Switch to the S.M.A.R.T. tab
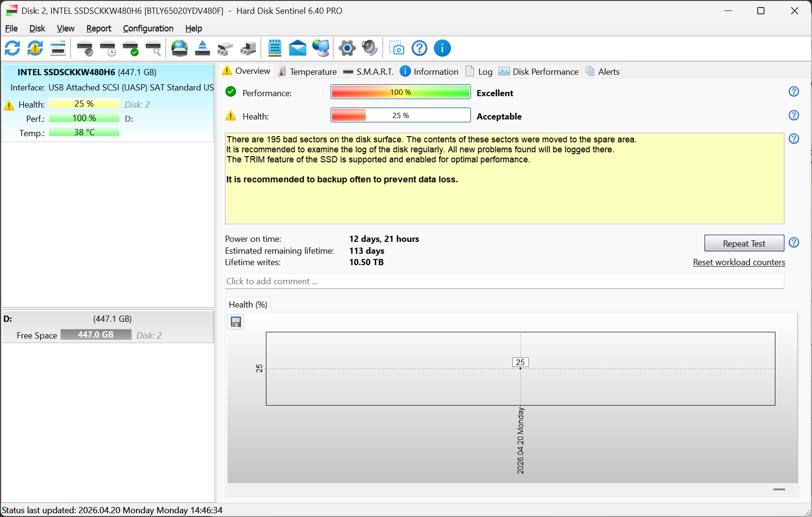 click(369, 71)
